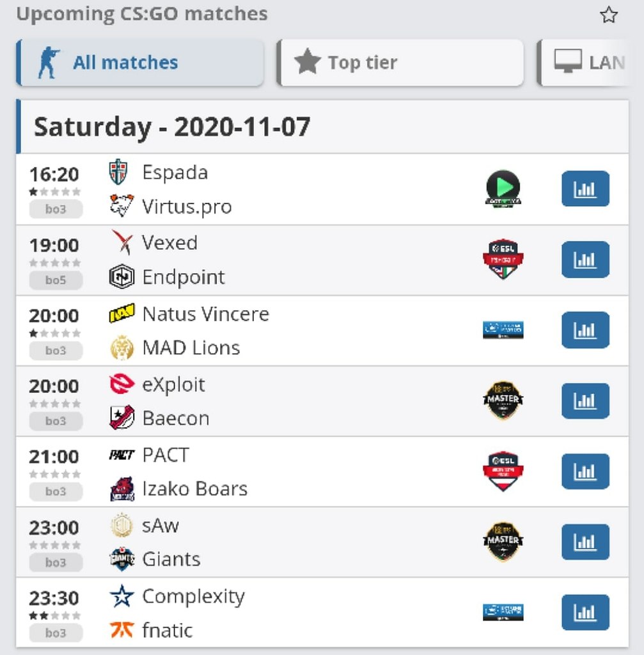Click the Saturday 2020-11-07 date header
This screenshot has width=644, height=655.
(322, 127)
